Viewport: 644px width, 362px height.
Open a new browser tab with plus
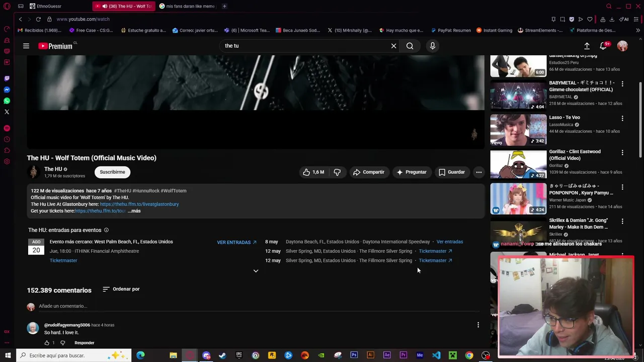[224, 6]
